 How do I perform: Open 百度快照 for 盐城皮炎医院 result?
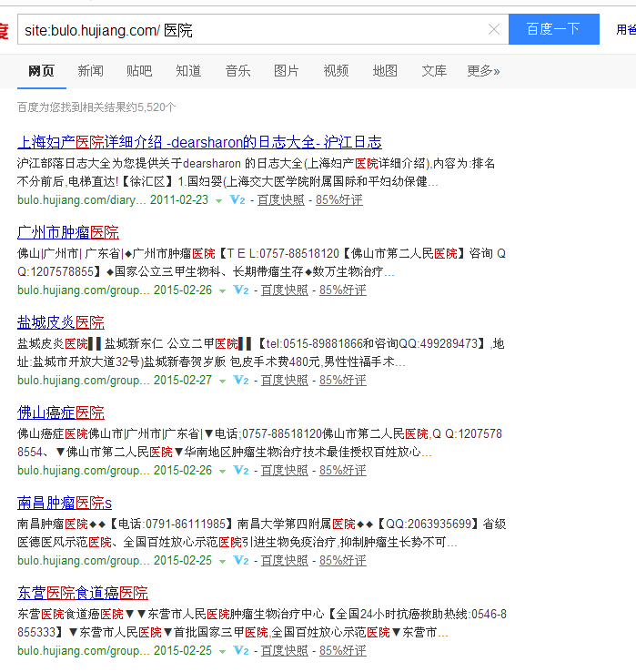285,380
